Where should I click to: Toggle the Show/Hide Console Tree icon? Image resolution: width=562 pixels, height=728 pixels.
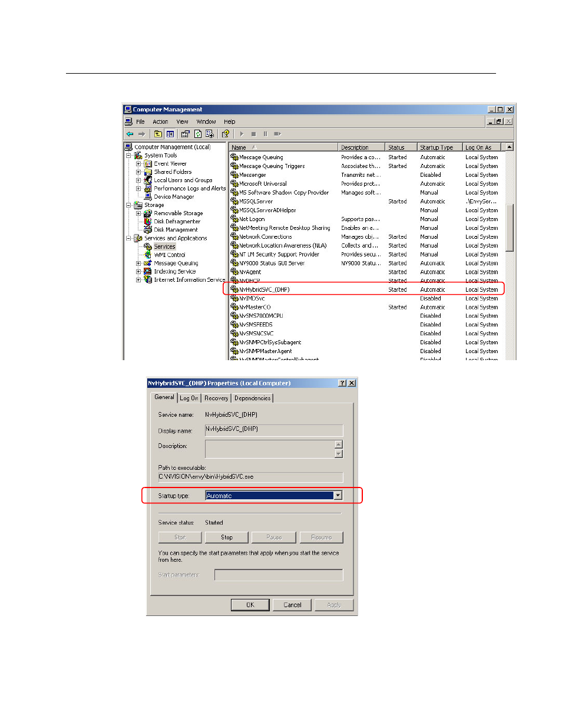pyautogui.click(x=170, y=134)
